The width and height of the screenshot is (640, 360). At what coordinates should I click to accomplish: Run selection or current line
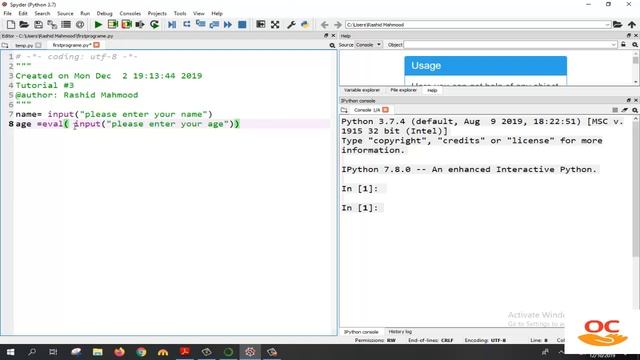(140, 24)
